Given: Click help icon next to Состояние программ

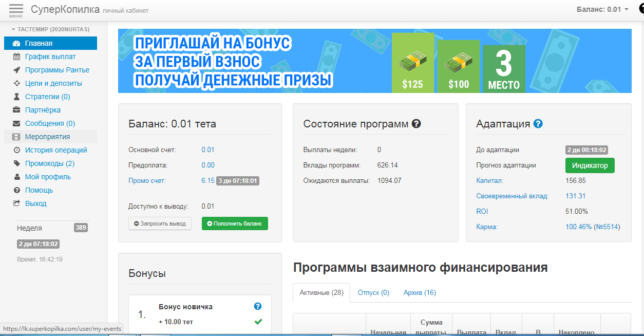Looking at the screenshot, I should pos(416,124).
